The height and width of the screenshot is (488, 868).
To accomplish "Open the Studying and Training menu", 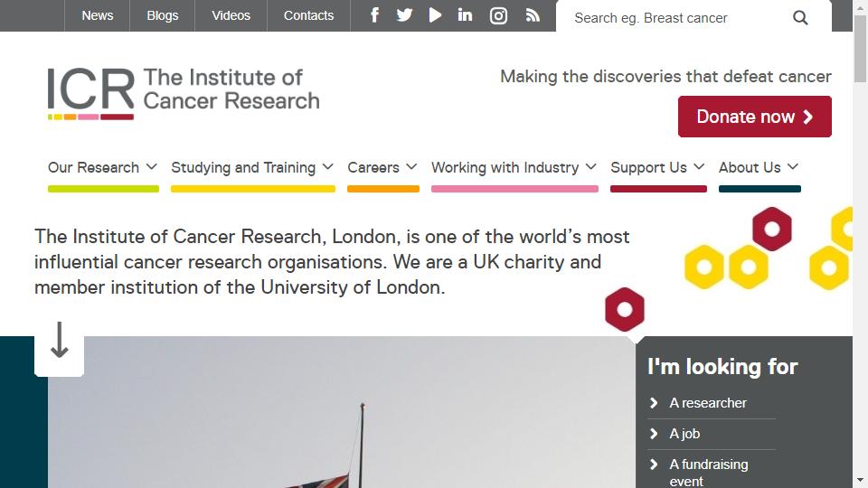I will coord(243,168).
